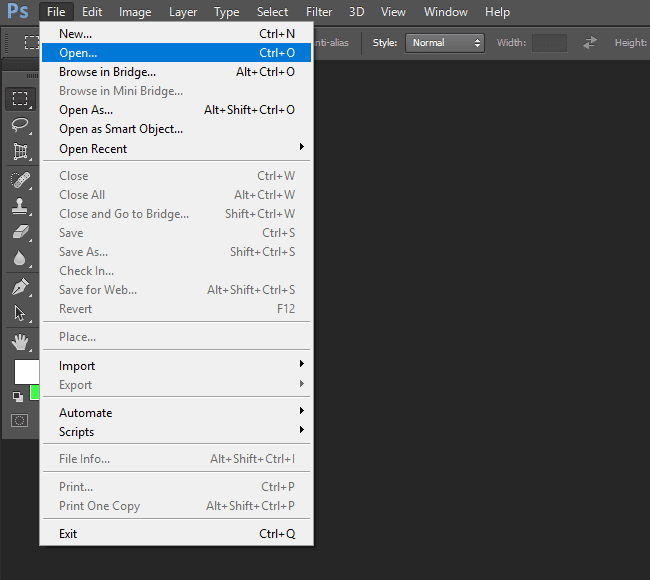Viewport: 650px width, 580px height.
Task: Click the Revert menu item
Action: coord(176,309)
